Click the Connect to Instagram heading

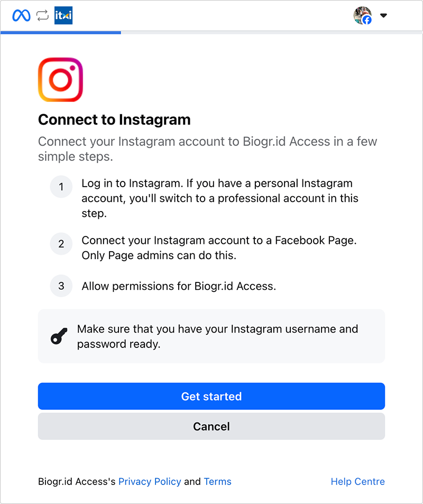click(114, 120)
